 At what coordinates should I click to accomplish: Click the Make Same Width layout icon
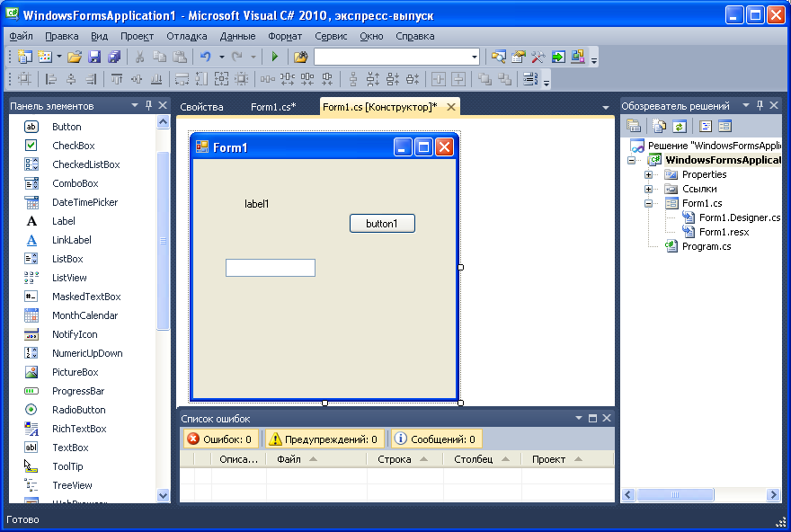(182, 79)
